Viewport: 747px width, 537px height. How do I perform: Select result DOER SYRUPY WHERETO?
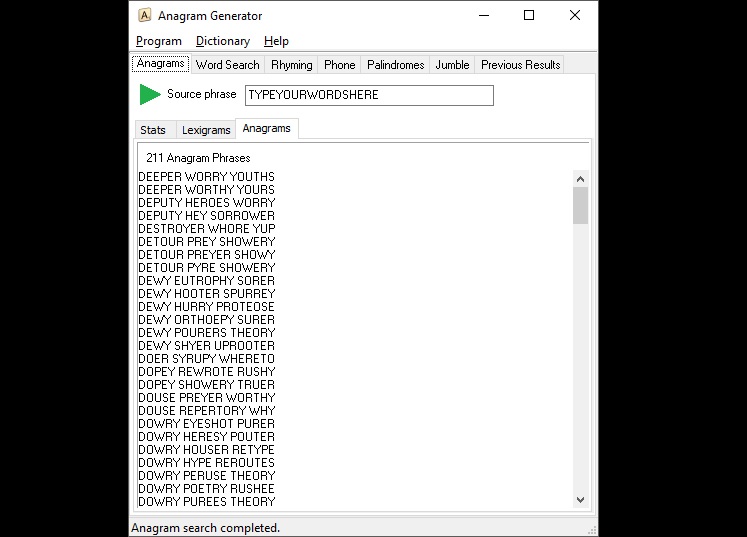(206, 359)
